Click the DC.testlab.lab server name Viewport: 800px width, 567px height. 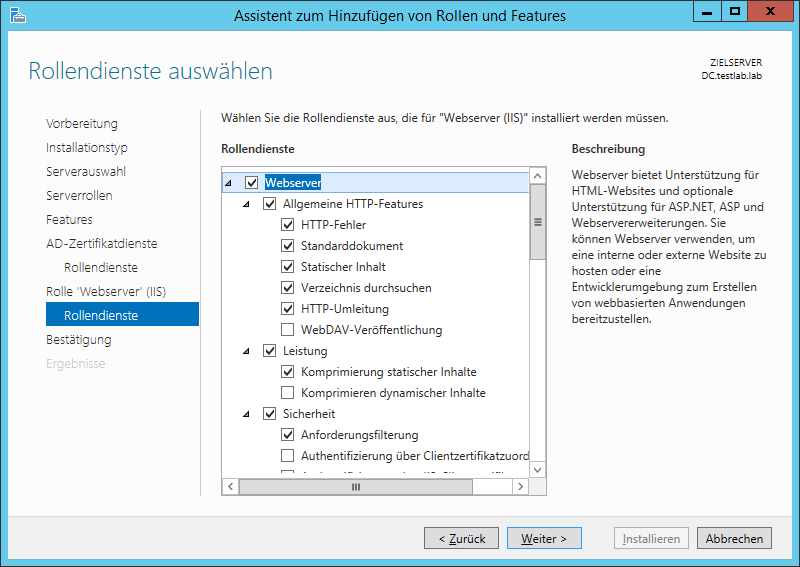(x=732, y=76)
